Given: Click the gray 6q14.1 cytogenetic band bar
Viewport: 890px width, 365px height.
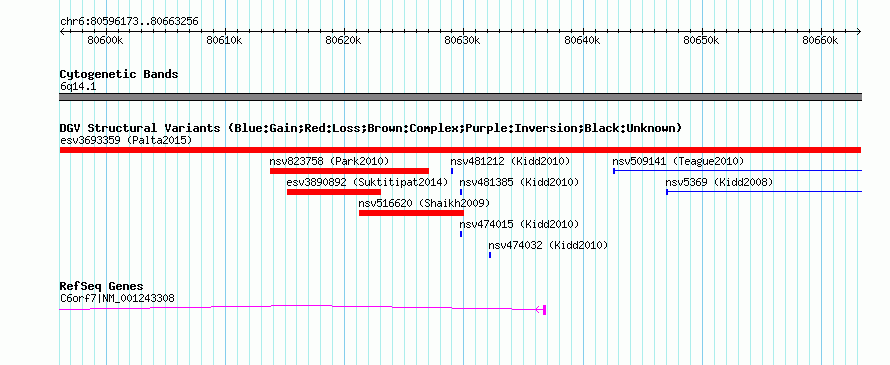Looking at the screenshot, I should pos(460,97).
